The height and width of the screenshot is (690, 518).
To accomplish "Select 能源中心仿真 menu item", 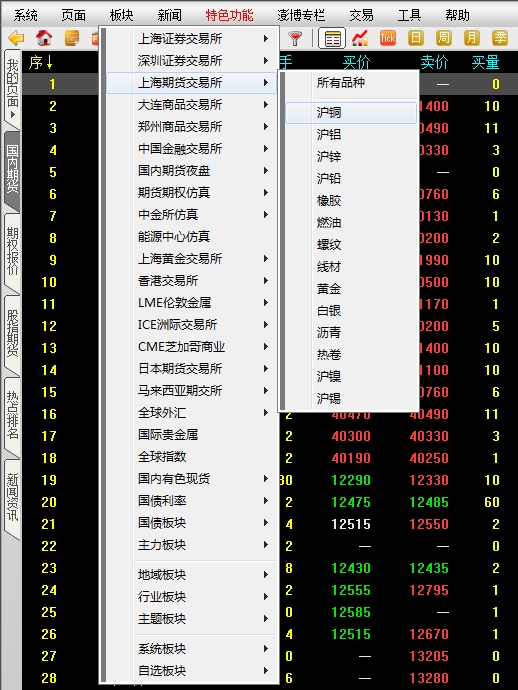I will [191, 237].
